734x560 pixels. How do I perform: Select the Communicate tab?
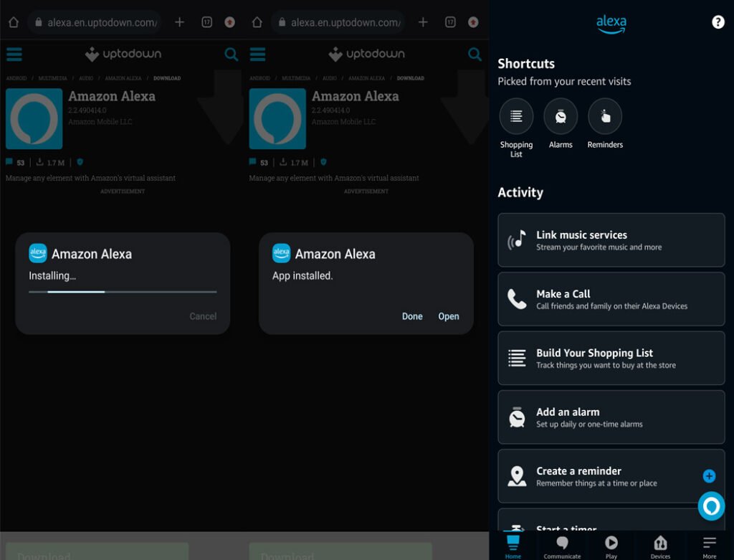point(562,547)
